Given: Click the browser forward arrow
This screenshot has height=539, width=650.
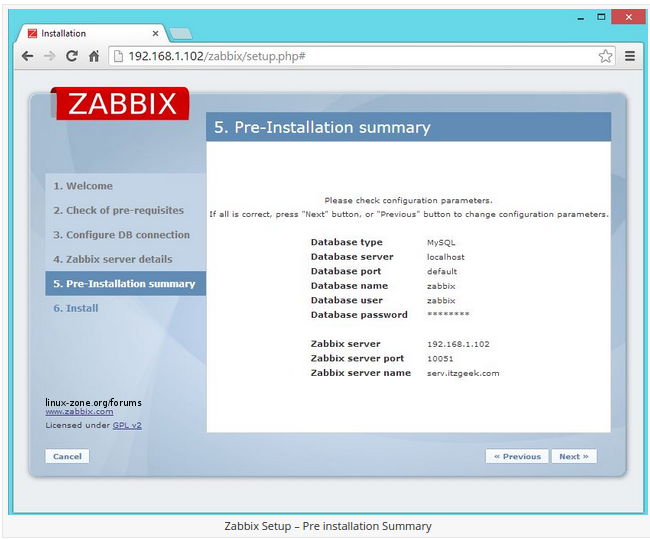Looking at the screenshot, I should 49,56.
